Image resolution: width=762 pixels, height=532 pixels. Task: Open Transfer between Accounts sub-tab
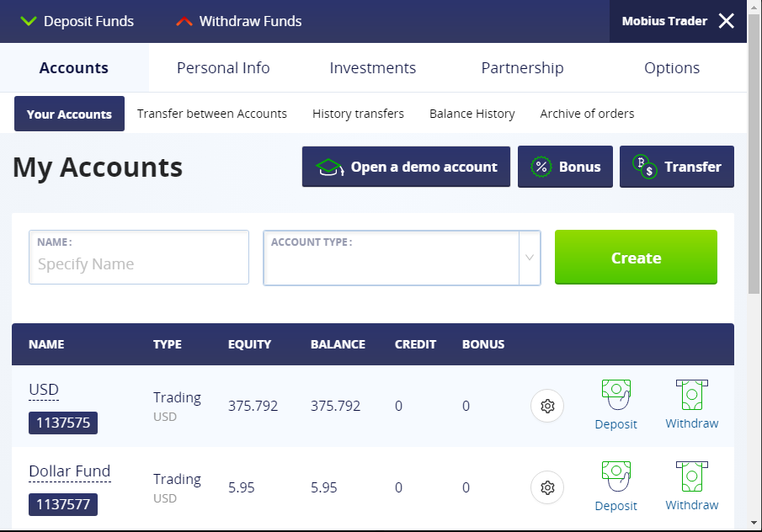tap(212, 114)
